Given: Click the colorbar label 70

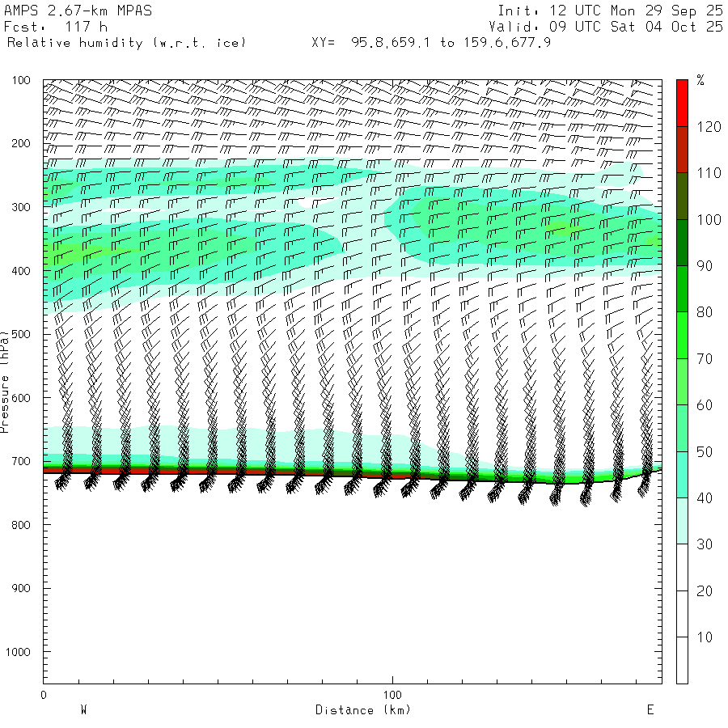Looking at the screenshot, I should pos(705,359).
